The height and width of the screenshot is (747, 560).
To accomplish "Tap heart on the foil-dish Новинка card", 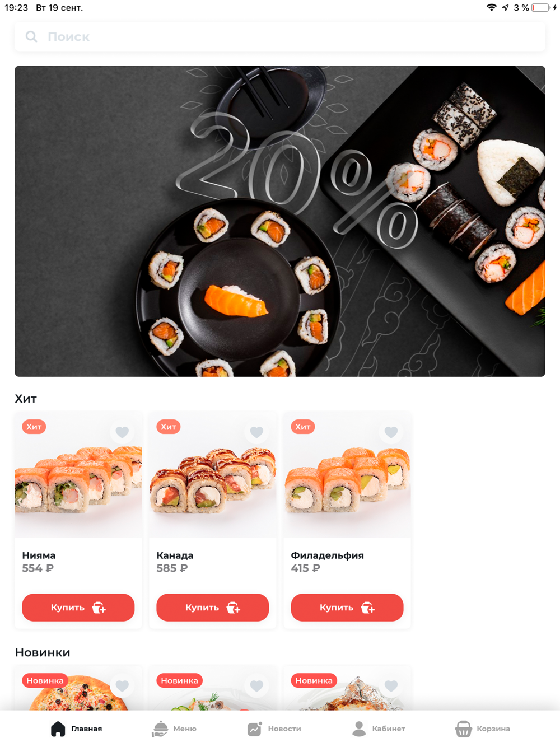I will pyautogui.click(x=391, y=685).
